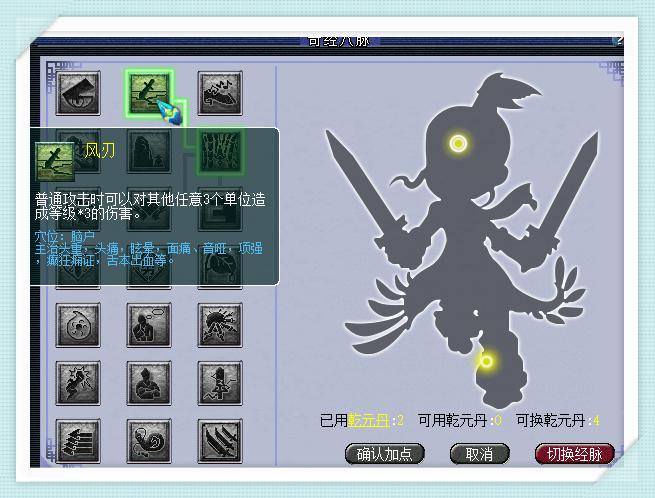Click the green highlighted 风刃 sword skill icon

click(149, 93)
